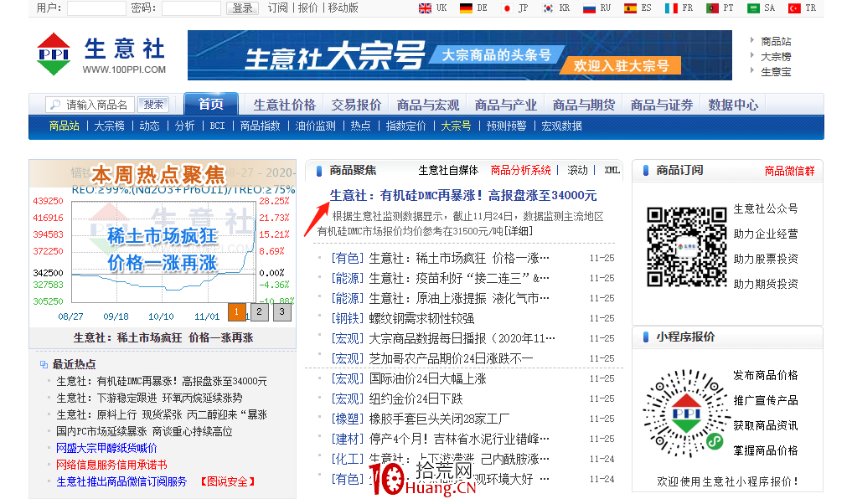Click the PPI 生意社 diamond logo
The image size is (852, 504).
coord(52,54)
